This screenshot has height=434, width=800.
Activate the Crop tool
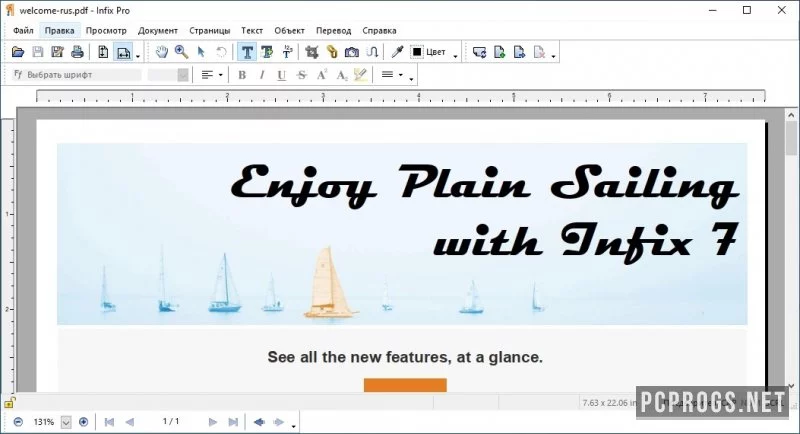pos(312,52)
